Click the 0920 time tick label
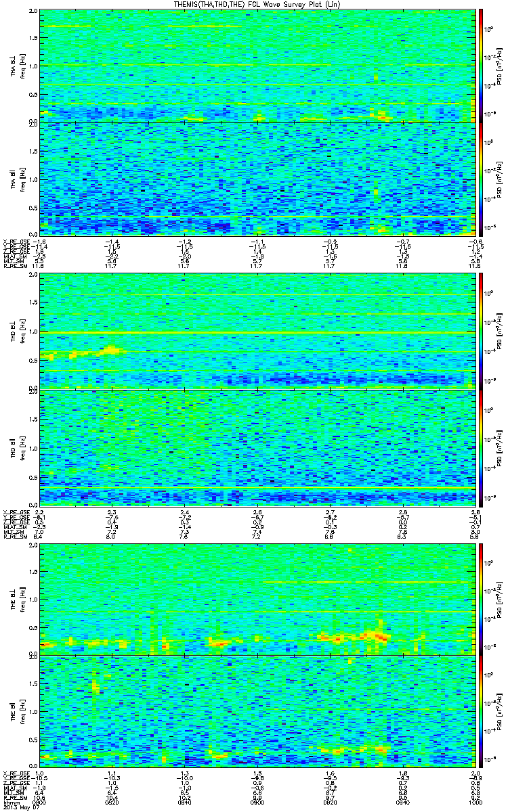This screenshot has height=812, width=508. point(331,801)
